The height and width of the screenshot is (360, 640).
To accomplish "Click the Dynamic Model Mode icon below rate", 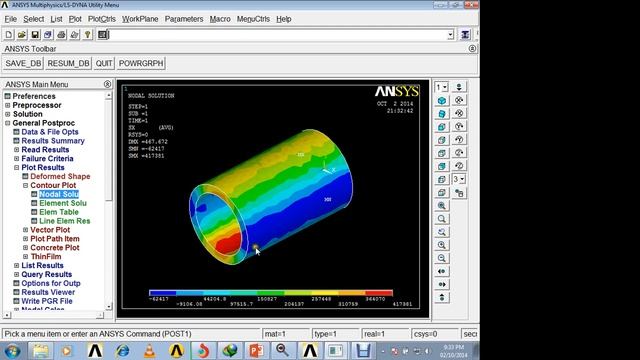I will coord(459,193).
